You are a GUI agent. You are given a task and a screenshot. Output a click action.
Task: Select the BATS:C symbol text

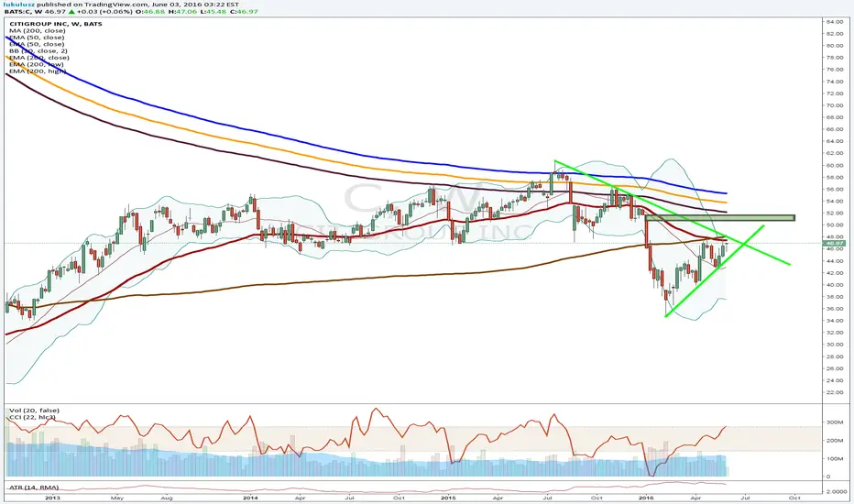(16, 11)
